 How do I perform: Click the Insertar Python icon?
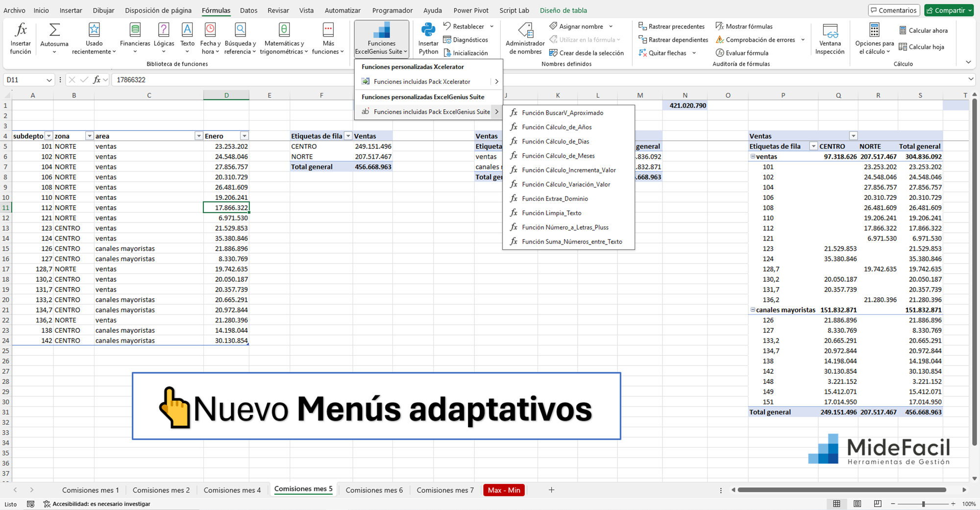[x=428, y=38]
